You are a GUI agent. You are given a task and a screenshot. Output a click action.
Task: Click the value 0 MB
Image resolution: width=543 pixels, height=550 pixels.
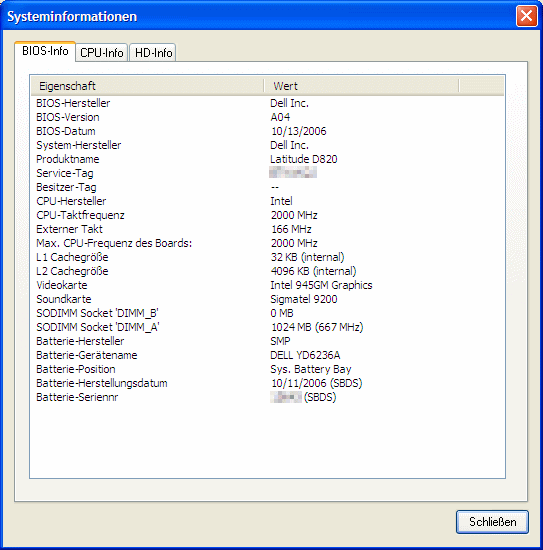pos(282,313)
